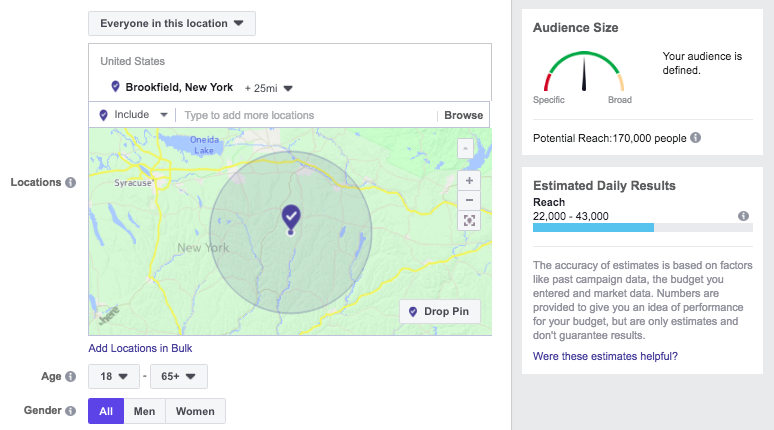Open minimum age 18 dropdown
This screenshot has height=430, width=774.
pos(113,377)
